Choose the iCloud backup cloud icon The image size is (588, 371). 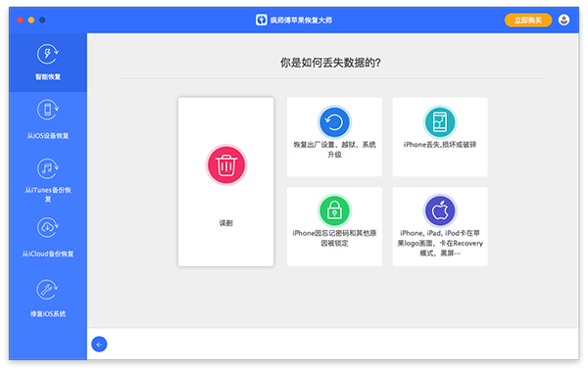coord(47,227)
